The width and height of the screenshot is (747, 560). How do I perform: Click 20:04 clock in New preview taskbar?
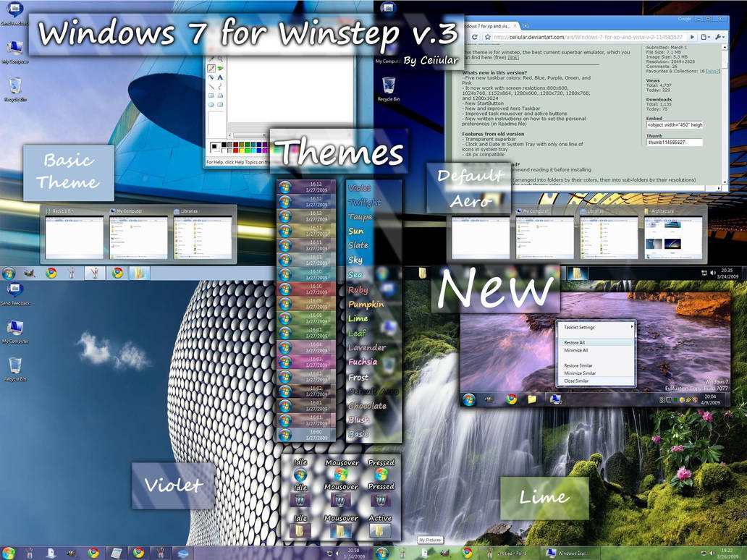[x=710, y=399]
